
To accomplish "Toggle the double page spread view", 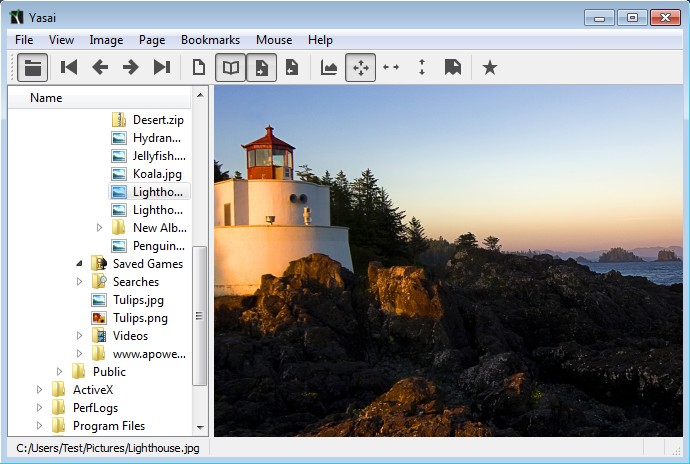I will pos(231,67).
